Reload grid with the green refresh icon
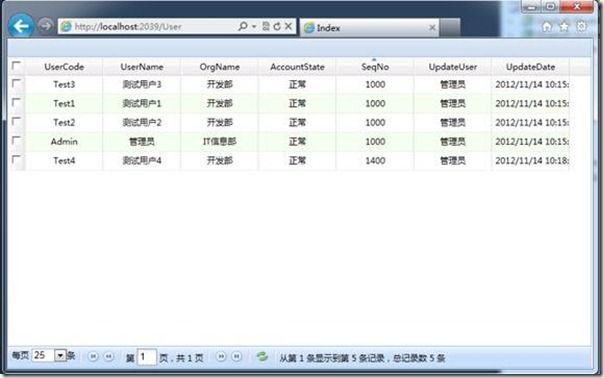604x378 pixels. 262,356
